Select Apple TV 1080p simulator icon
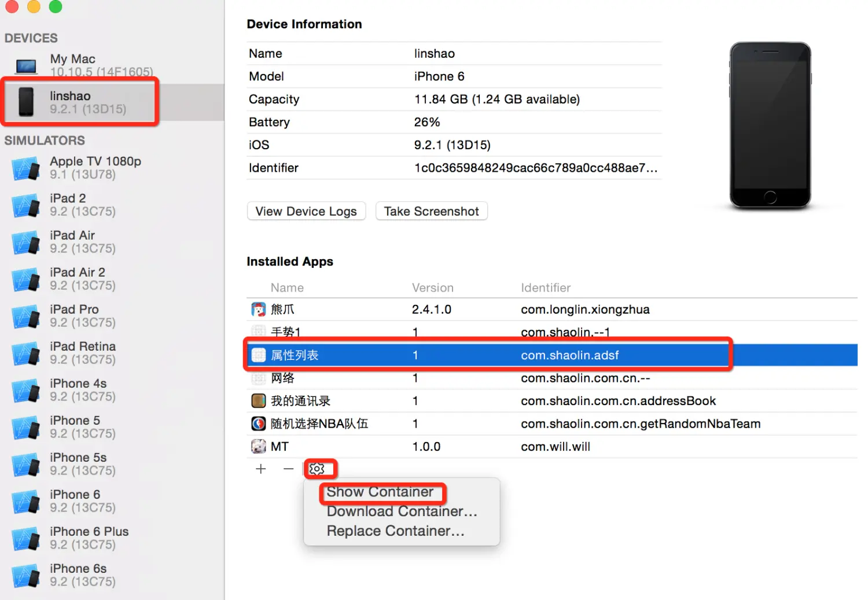This screenshot has width=868, height=600. (25, 168)
